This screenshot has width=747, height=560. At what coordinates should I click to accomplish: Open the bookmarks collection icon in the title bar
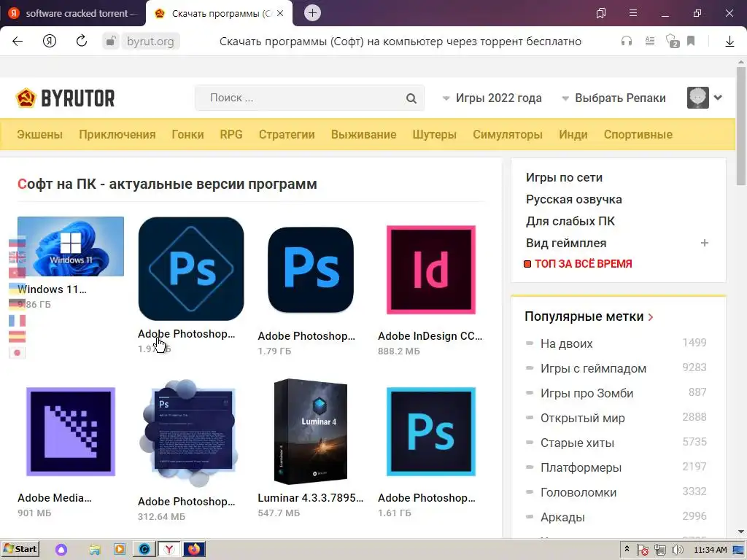point(601,13)
